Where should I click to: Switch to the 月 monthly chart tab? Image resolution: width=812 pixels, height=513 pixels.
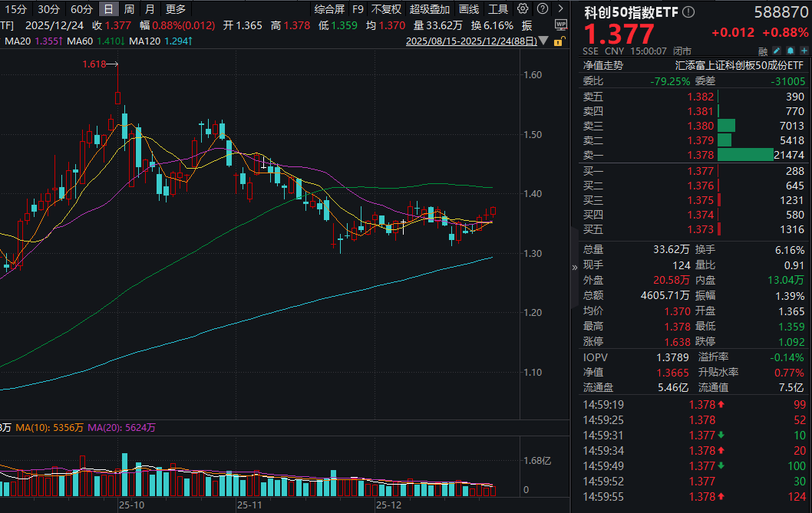pos(150,8)
